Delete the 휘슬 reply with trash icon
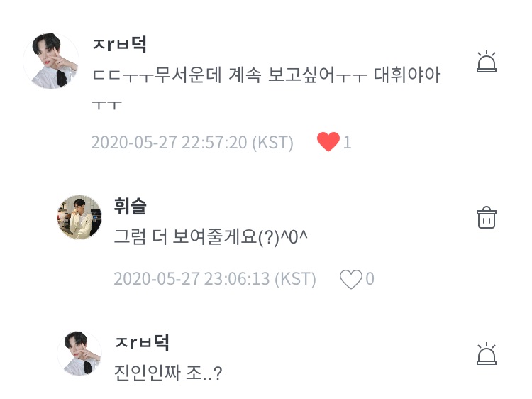This screenshot has height=399, width=532. (486, 217)
